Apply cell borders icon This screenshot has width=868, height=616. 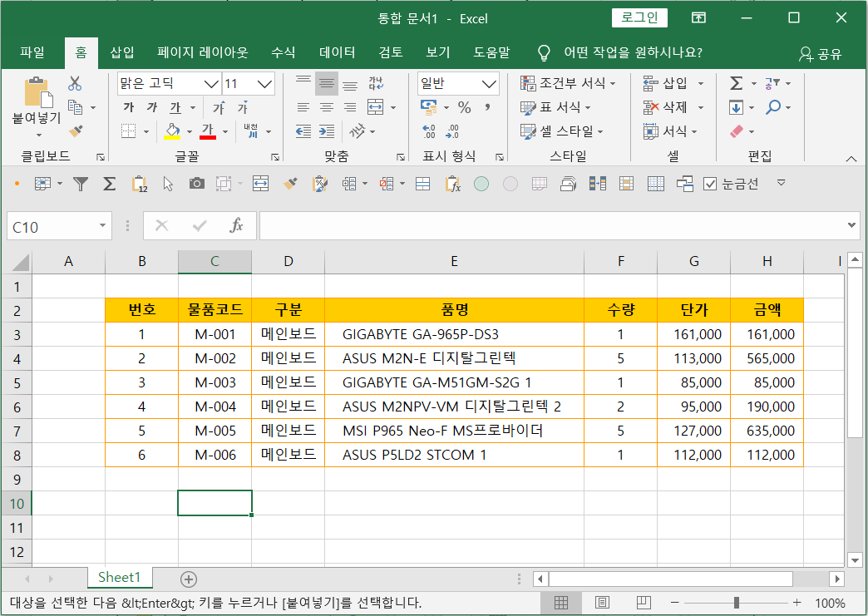[x=128, y=131]
